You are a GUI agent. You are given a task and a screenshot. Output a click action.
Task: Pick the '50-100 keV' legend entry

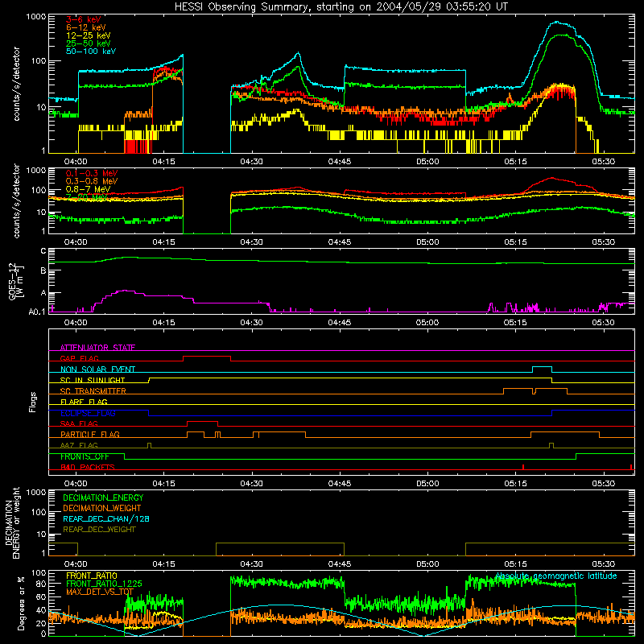point(91,52)
